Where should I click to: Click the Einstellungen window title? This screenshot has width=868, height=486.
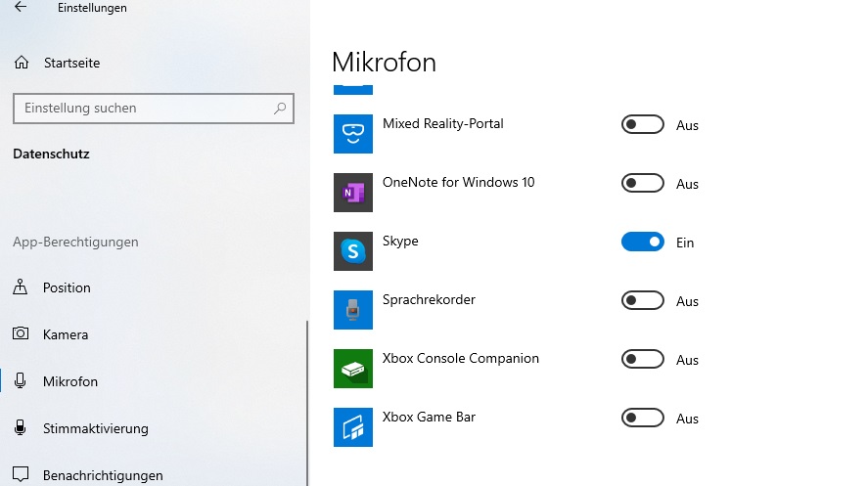[x=92, y=8]
